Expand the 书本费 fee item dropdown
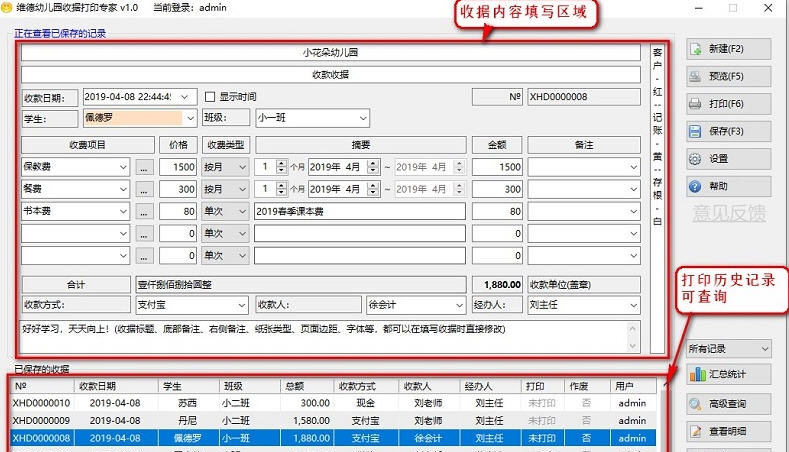The height and width of the screenshot is (452, 789). click(123, 211)
